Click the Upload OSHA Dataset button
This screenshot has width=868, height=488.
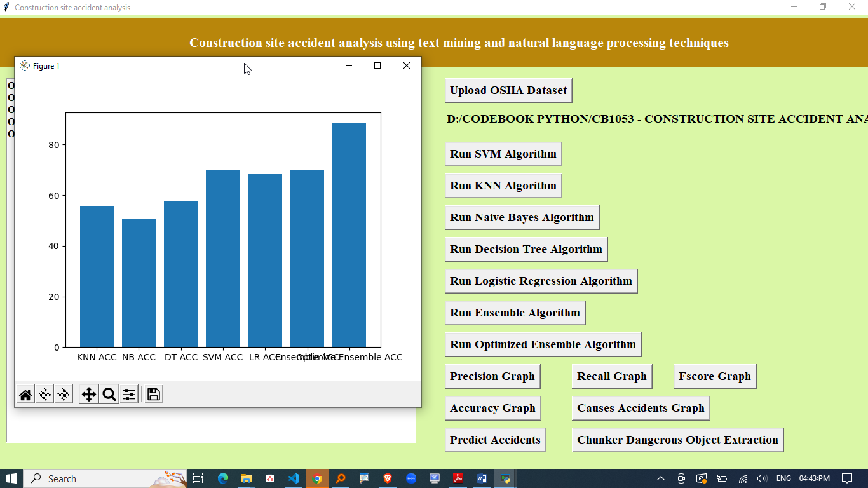coord(508,90)
